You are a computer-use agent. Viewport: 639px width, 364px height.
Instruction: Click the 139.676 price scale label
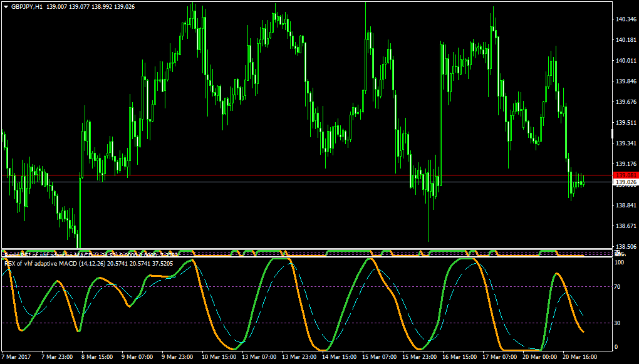(626, 101)
